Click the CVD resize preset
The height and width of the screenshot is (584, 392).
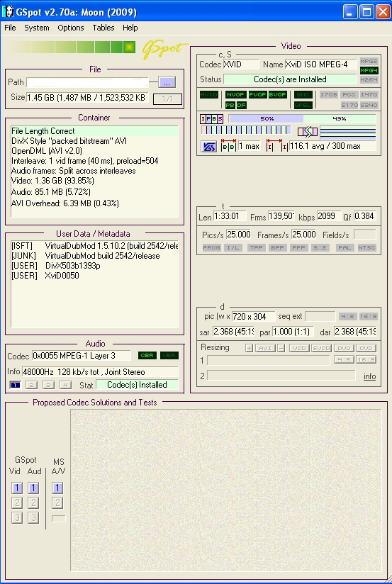[x=366, y=348]
